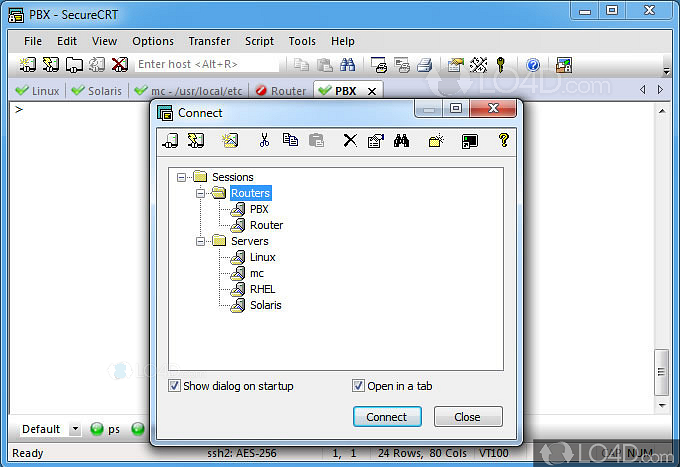Click the Paste icon in main toolbar
Viewport: 680px width, 467px height.
[x=324, y=65]
